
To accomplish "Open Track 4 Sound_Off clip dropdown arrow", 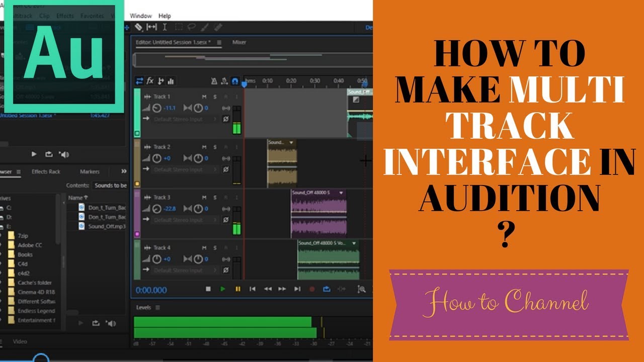I will point(354,243).
